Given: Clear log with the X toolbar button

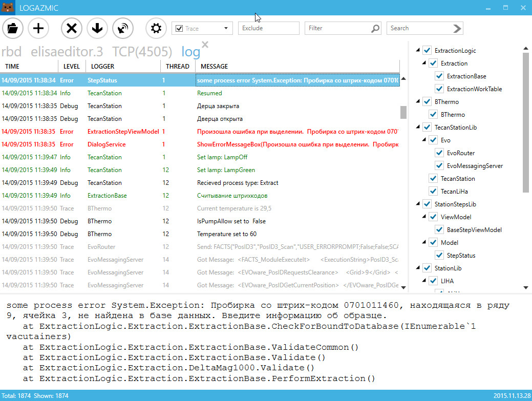Looking at the screenshot, I should (72, 28).
